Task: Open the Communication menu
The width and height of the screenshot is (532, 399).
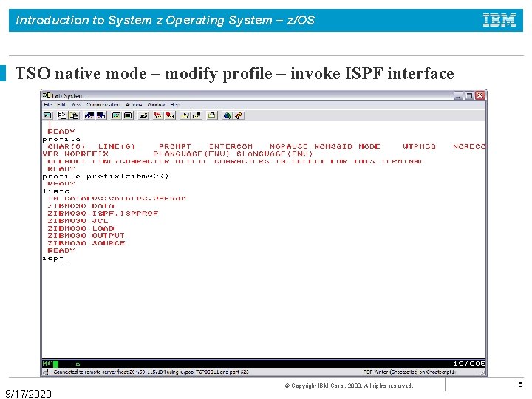Action: 103,105
